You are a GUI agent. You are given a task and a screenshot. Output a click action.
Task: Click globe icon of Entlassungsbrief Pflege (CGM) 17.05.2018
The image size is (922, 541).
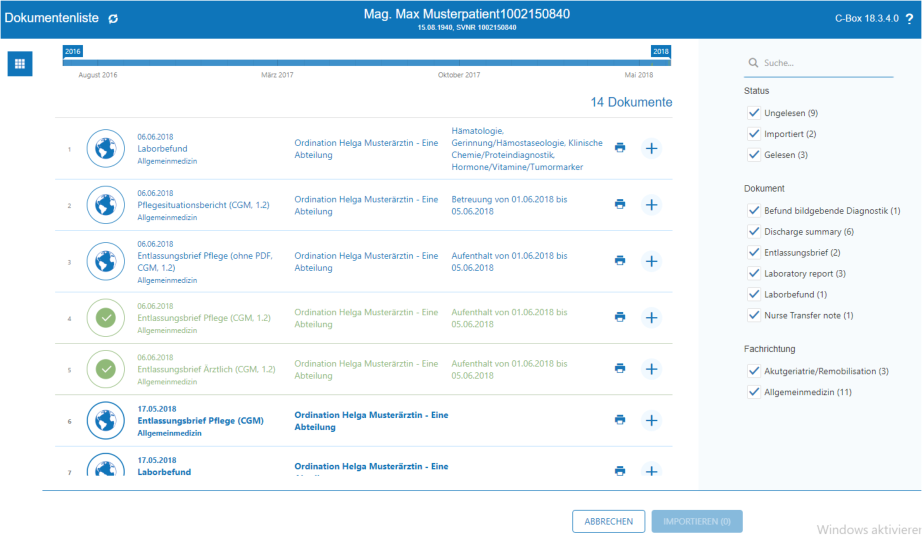click(106, 420)
